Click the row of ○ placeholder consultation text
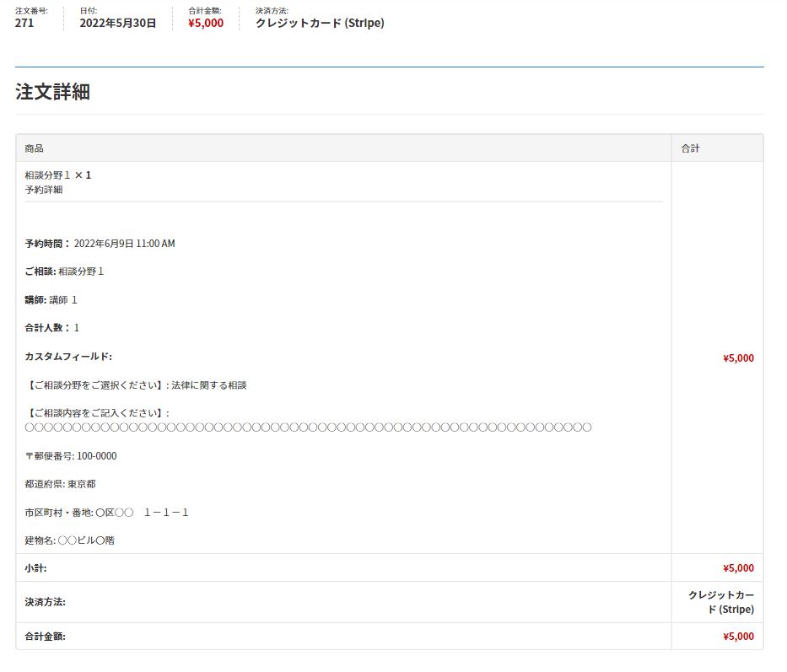Viewport: 787px width, 672px height. pyautogui.click(x=308, y=427)
